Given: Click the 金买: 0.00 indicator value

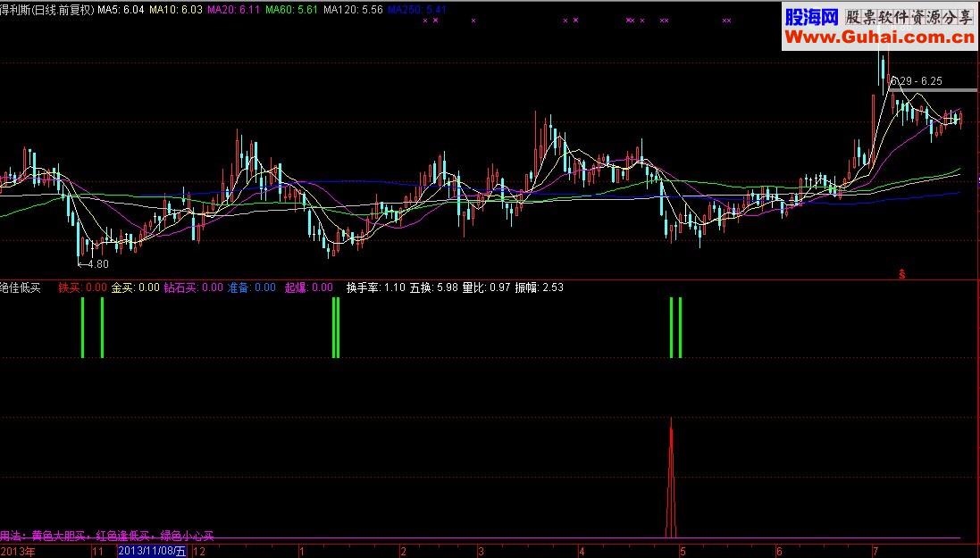Looking at the screenshot, I should tap(136, 287).
